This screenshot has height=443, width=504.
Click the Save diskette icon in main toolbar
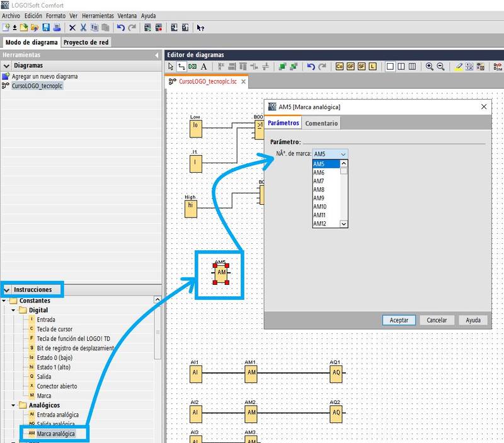pyautogui.click(x=46, y=28)
